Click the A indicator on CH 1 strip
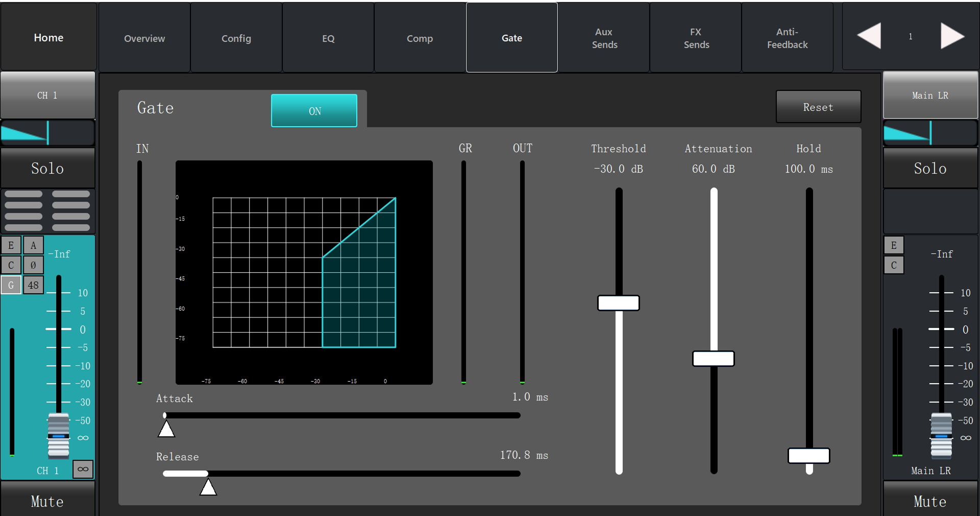Viewport: 980px width, 516px height. 33,245
